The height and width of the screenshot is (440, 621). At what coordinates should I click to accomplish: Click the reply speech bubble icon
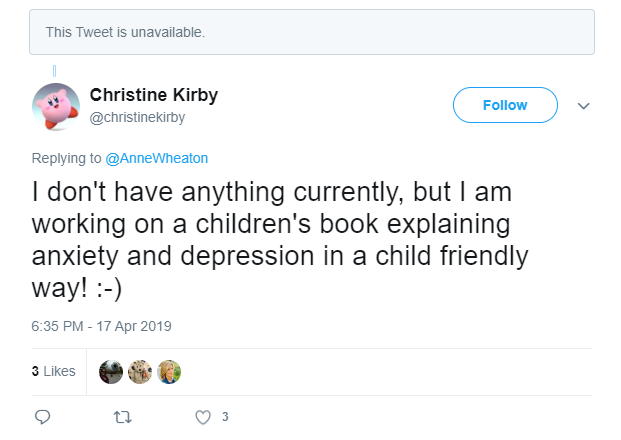click(x=42, y=417)
